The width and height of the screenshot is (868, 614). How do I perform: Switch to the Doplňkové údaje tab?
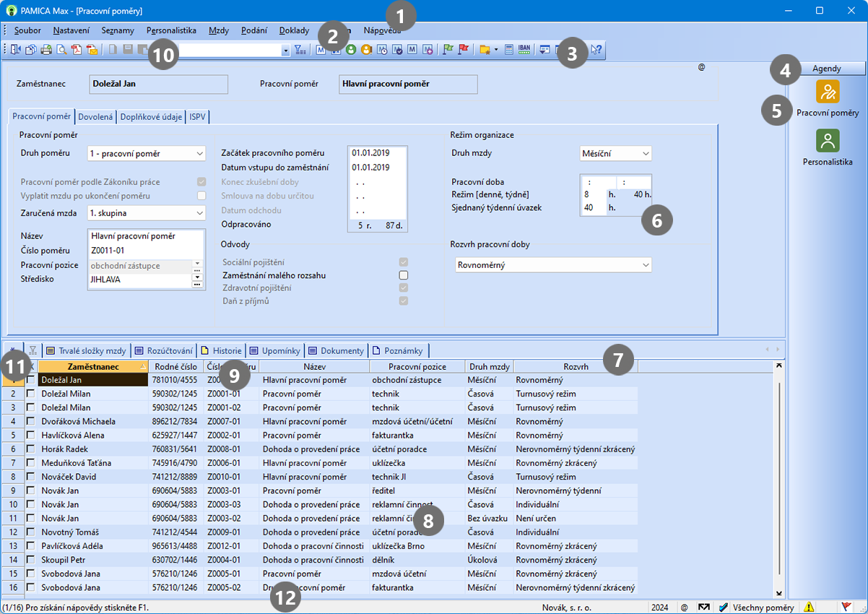click(152, 116)
